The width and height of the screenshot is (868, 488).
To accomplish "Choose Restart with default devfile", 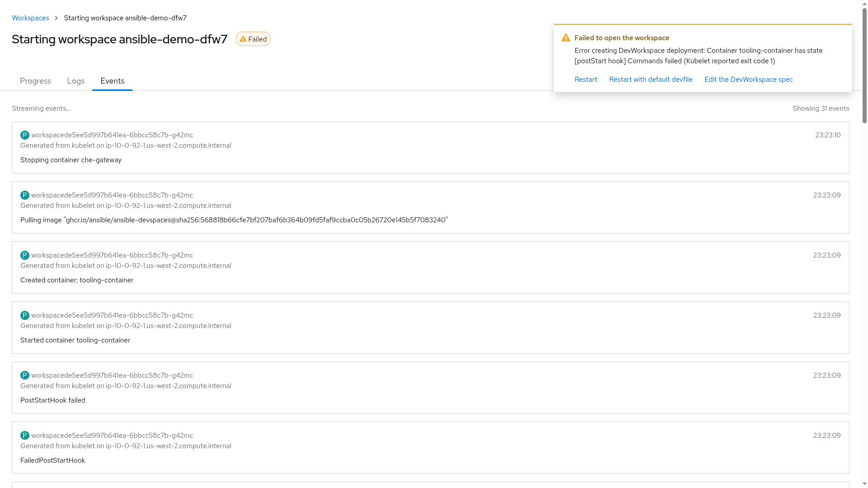I will point(651,80).
